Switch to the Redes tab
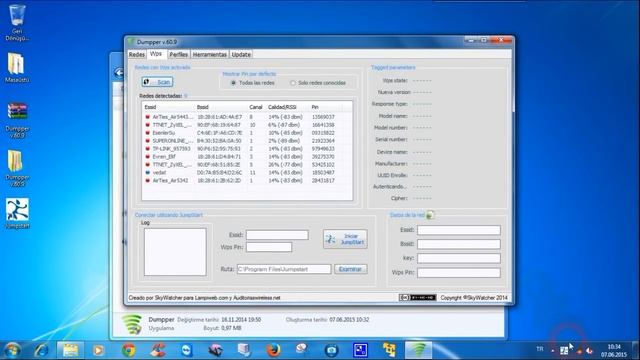The height and width of the screenshot is (360, 640). [x=137, y=54]
